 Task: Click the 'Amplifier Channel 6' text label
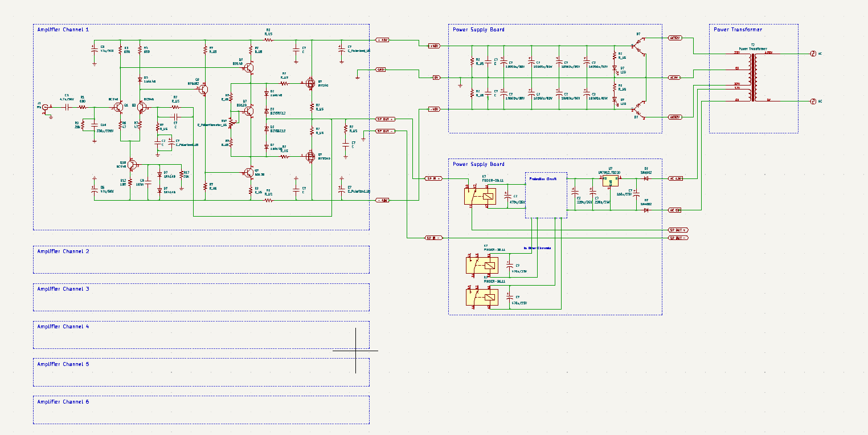tap(63, 402)
